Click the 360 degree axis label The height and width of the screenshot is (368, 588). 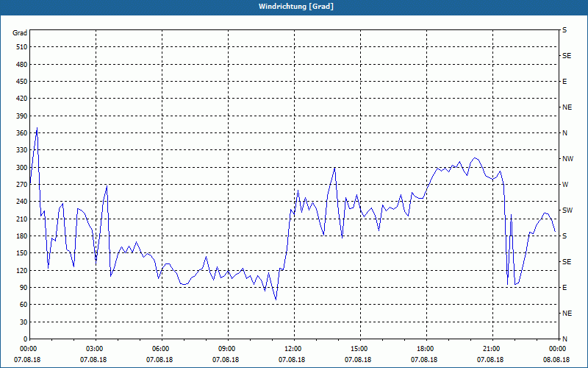pos(22,133)
